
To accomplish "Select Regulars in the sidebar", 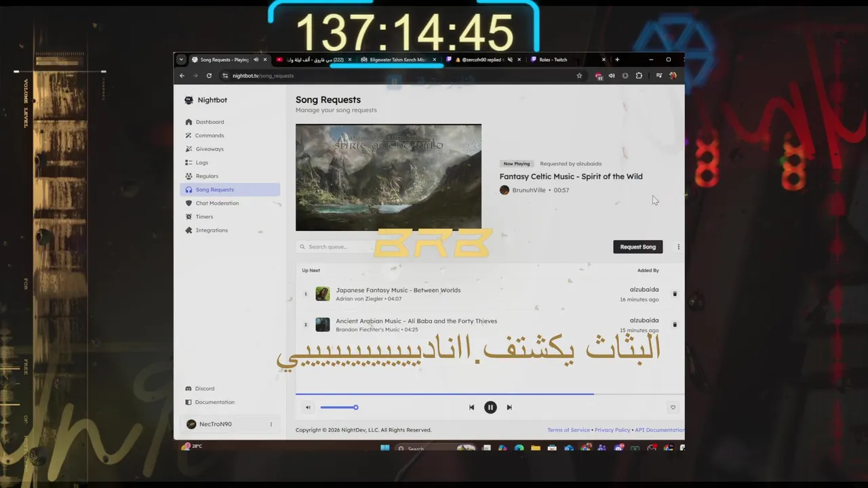I will click(x=230, y=176).
